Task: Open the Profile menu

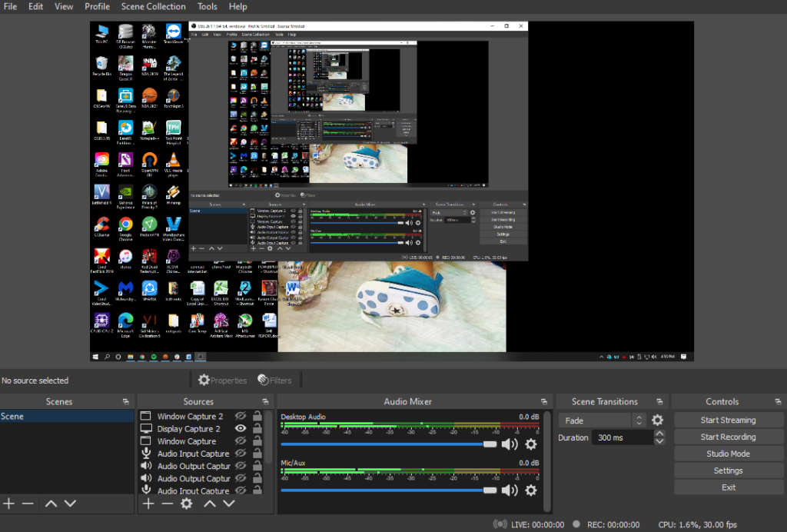Action: [97, 6]
